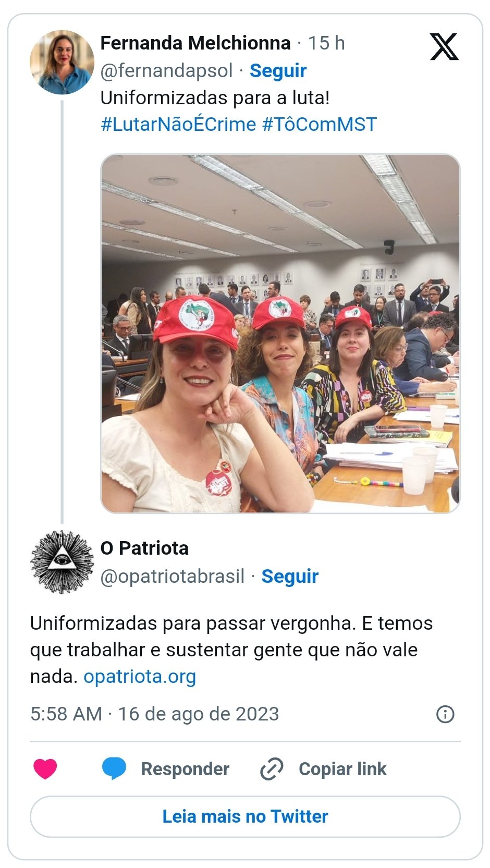The image size is (490, 868).
Task: Click the chain link copy icon
Action: pyautogui.click(x=272, y=769)
